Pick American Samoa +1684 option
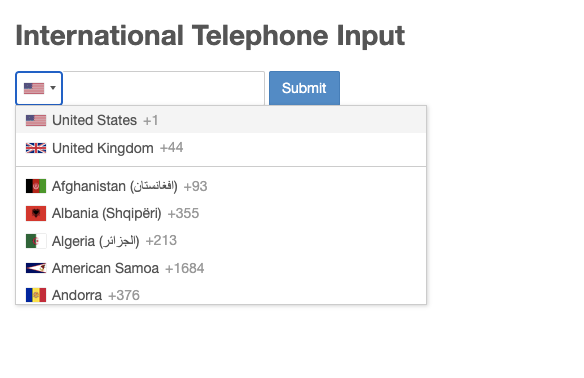584x378 pixels. (221, 268)
